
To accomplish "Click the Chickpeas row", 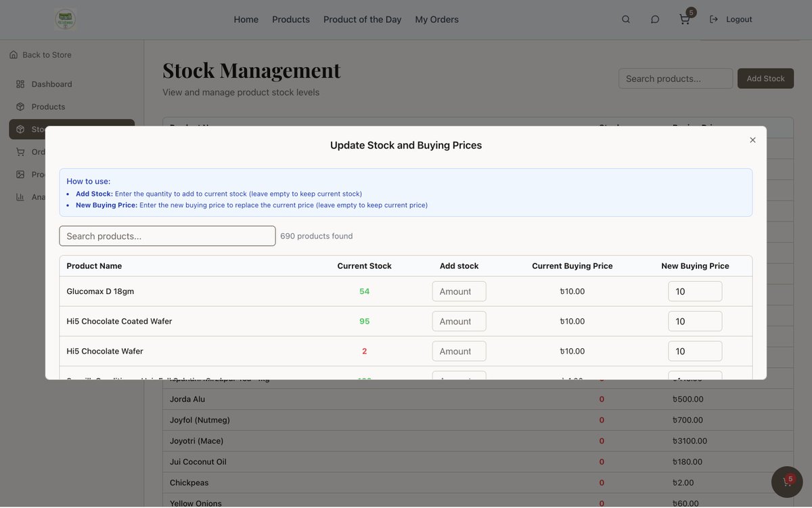I will pyautogui.click(x=478, y=483).
